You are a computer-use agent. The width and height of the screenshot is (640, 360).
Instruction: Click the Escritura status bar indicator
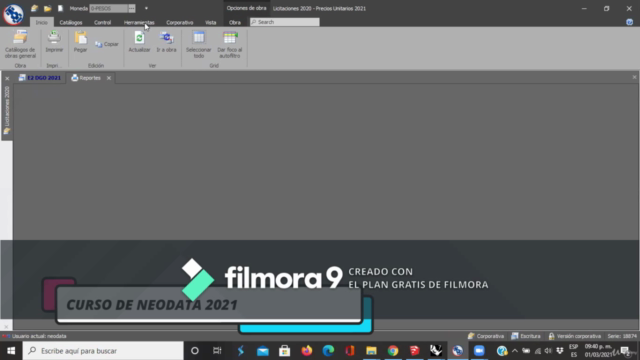(x=526, y=336)
